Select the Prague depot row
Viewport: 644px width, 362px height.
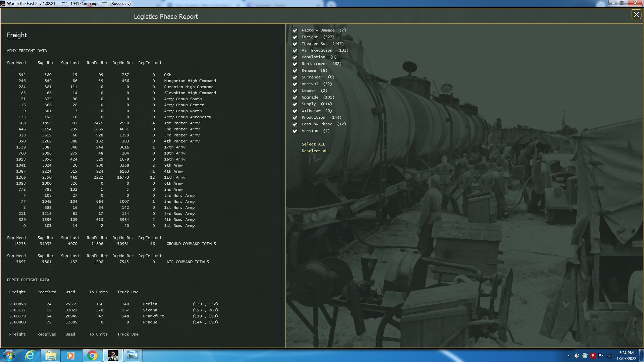tap(113, 322)
